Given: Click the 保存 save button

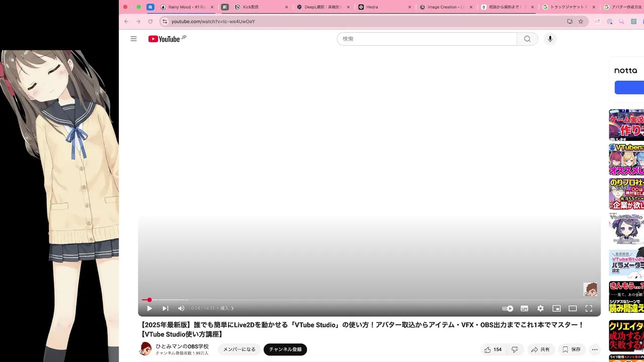Looking at the screenshot, I should pyautogui.click(x=572, y=349).
